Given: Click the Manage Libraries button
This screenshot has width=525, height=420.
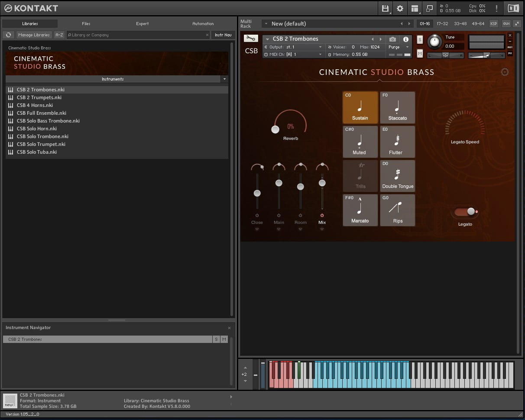Looking at the screenshot, I should pos(34,35).
